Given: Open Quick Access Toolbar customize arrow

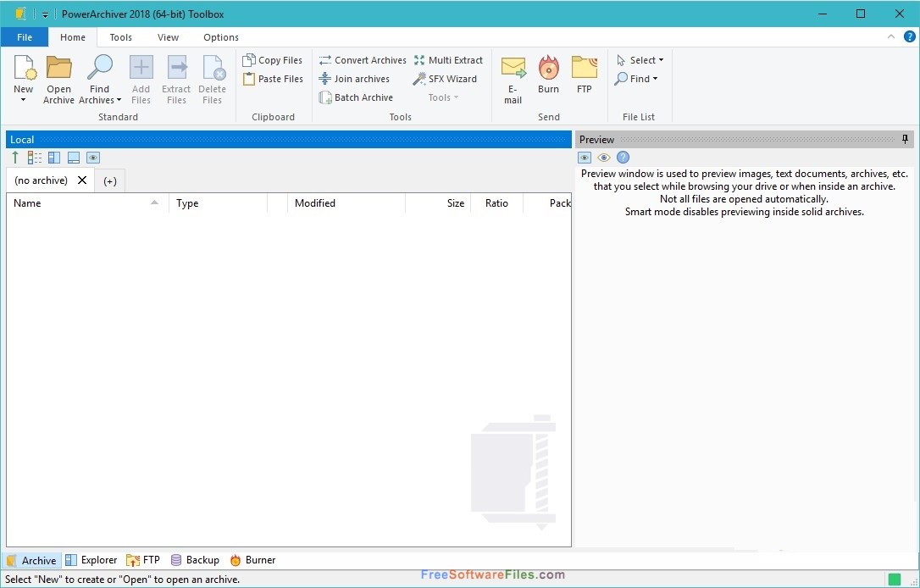Looking at the screenshot, I should [x=45, y=14].
